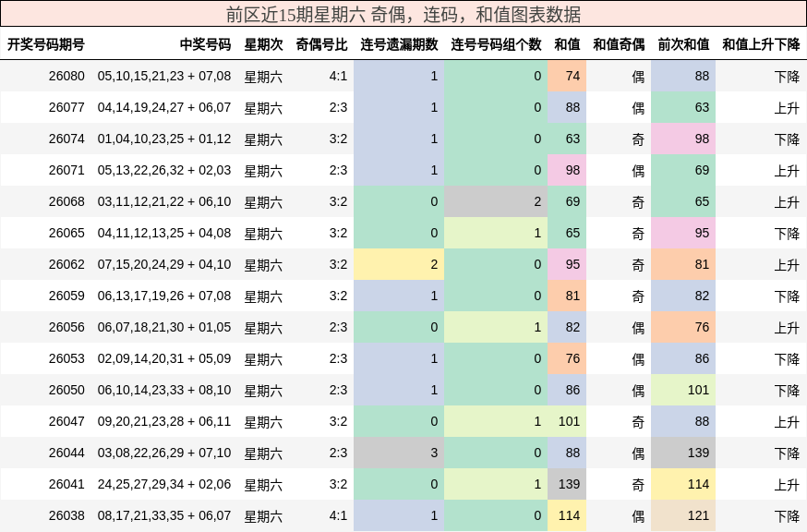Viewport: 807px width, 532px height.
Task: Click the 开奖号码期号 column header
Action: pyautogui.click(x=46, y=44)
